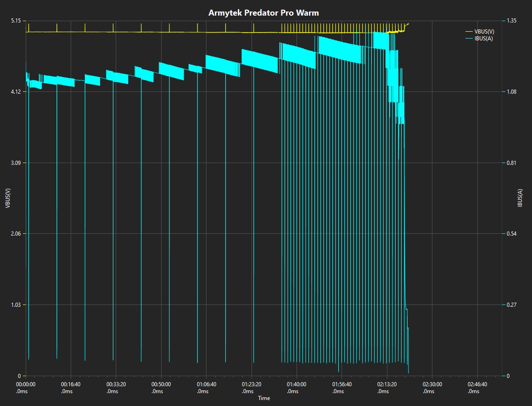Click the Time x-axis title
The width and height of the screenshot is (532, 406).
click(x=264, y=398)
